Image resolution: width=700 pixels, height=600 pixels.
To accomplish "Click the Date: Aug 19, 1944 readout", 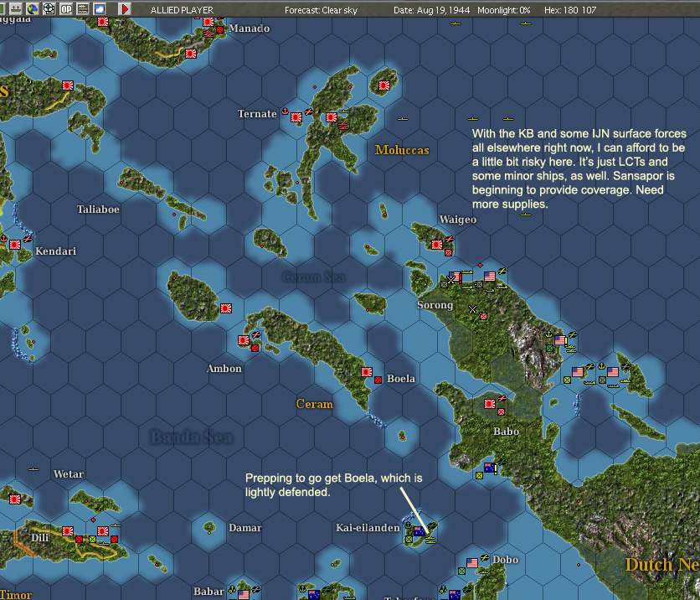I will point(431,10).
